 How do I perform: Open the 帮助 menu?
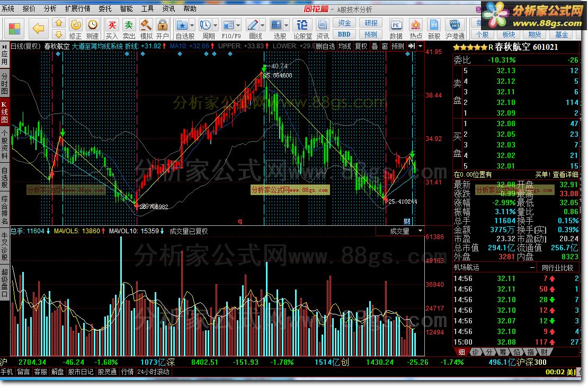point(190,8)
